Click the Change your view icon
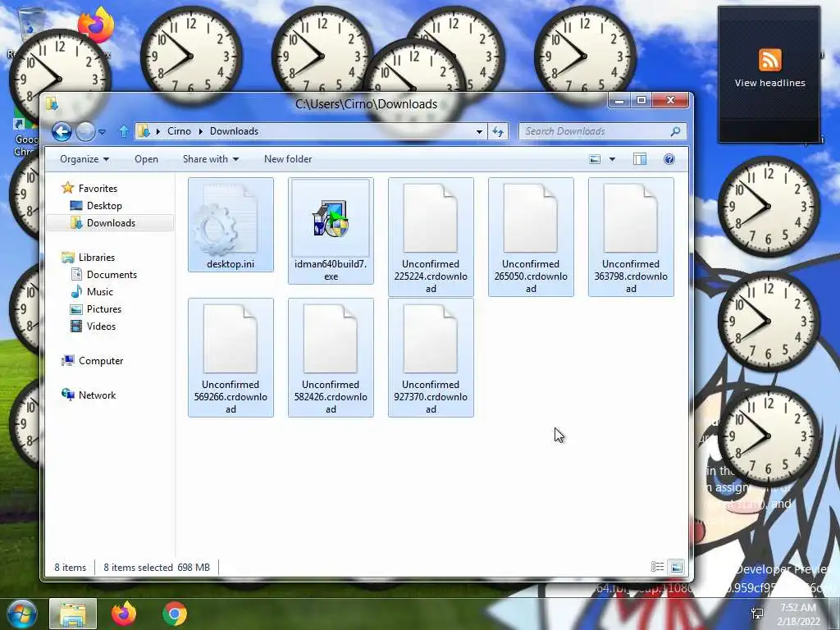Screen dimensions: 840x630 (x=595, y=159)
